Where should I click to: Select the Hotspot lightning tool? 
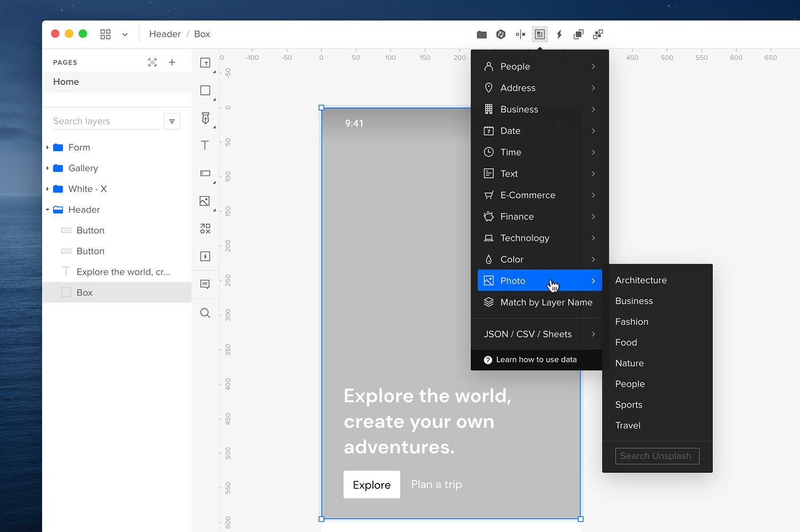click(x=205, y=256)
